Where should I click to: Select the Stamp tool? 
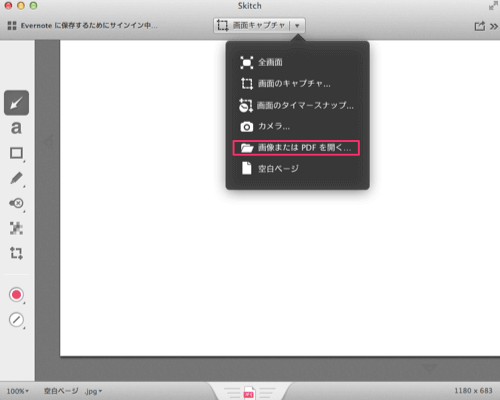tap(16, 203)
